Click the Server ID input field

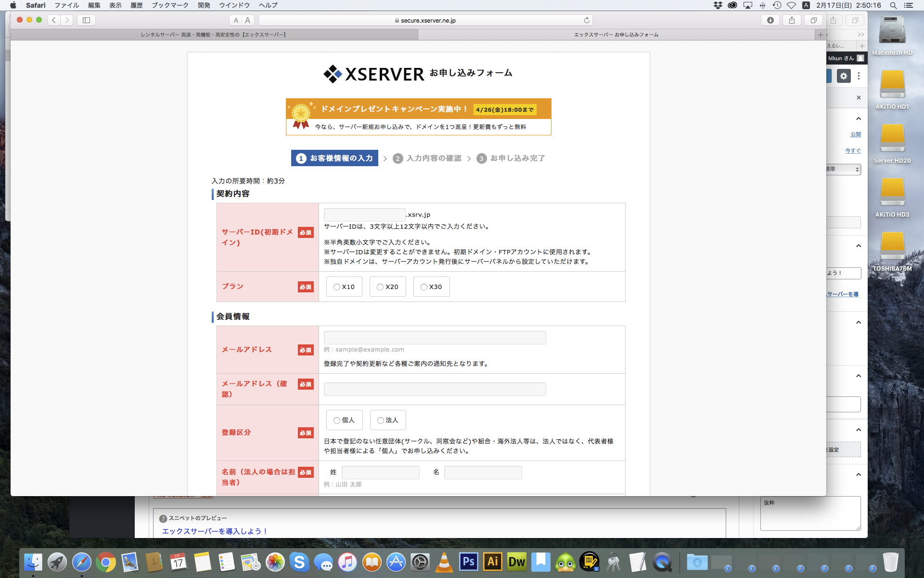coord(364,215)
